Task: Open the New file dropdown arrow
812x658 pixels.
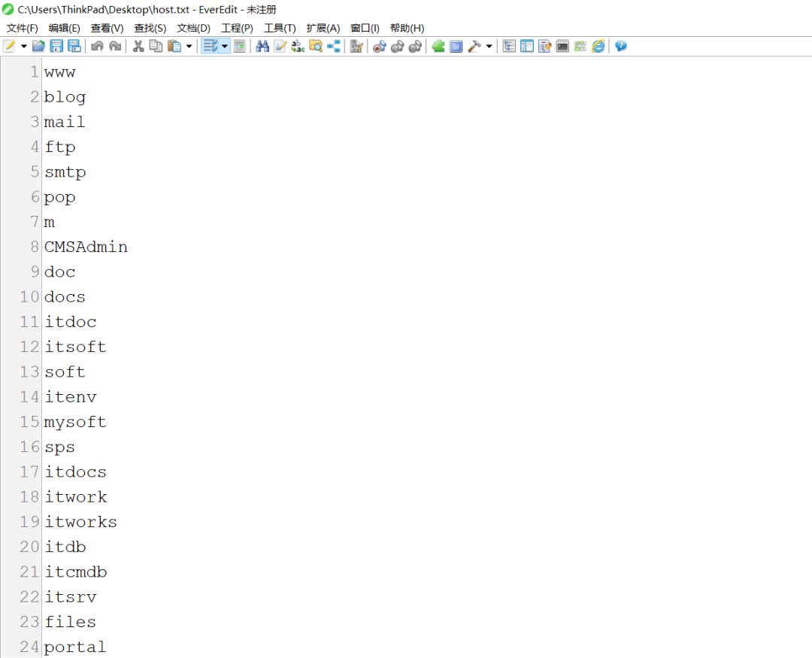Action: 24,46
